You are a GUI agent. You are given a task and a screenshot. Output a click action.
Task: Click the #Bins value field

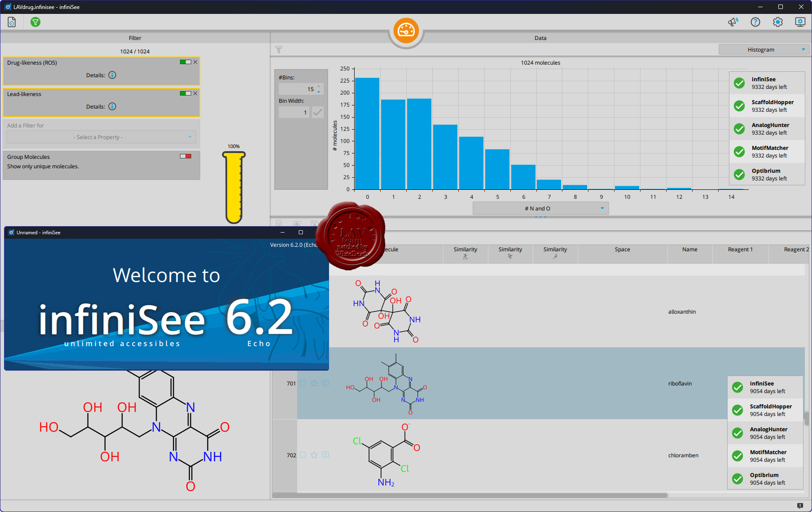pos(297,89)
